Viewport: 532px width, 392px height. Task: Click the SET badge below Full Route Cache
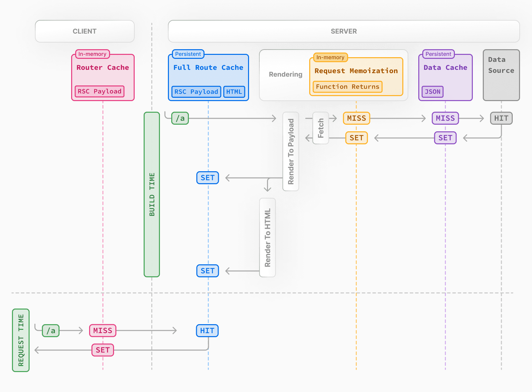pyautogui.click(x=207, y=178)
